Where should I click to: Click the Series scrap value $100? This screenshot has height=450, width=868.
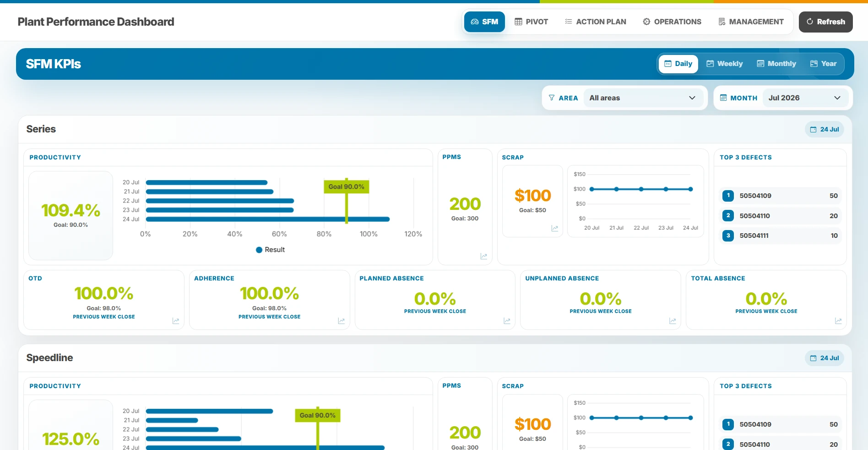coord(532,196)
